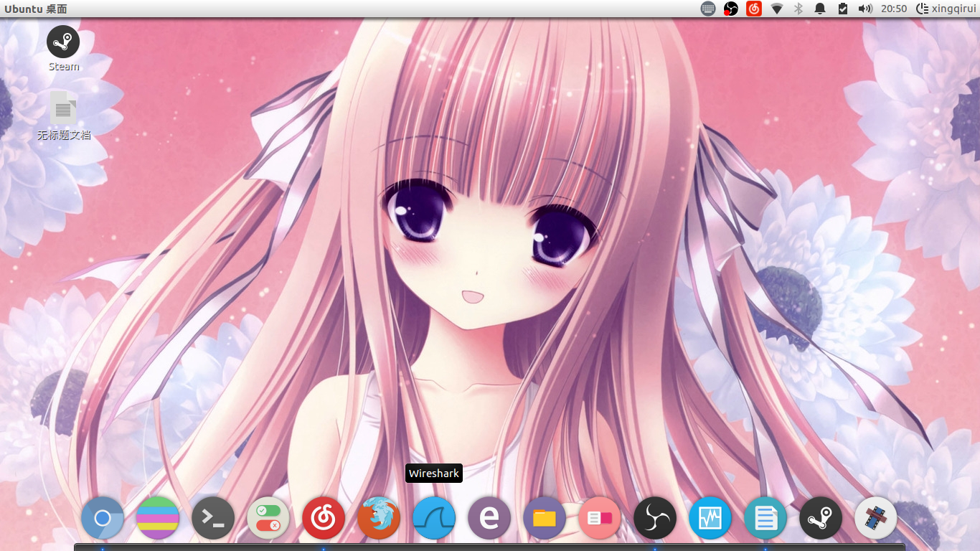Open the sound volume menu
The image size is (980, 551).
point(865,9)
